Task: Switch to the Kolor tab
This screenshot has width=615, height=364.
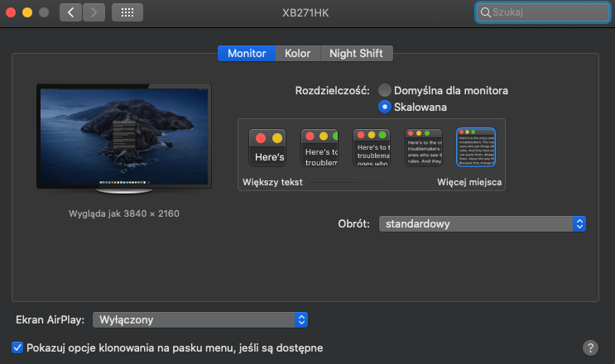Action: point(297,53)
